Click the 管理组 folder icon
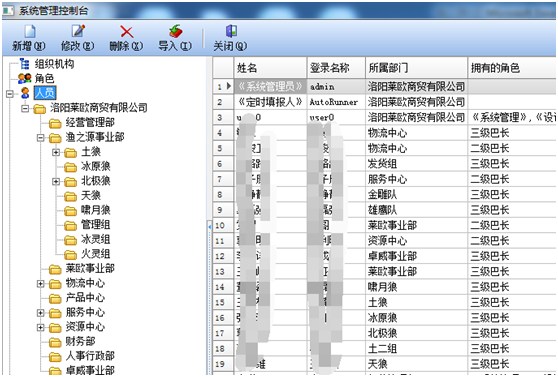This screenshot has width=558, height=377. click(70, 225)
